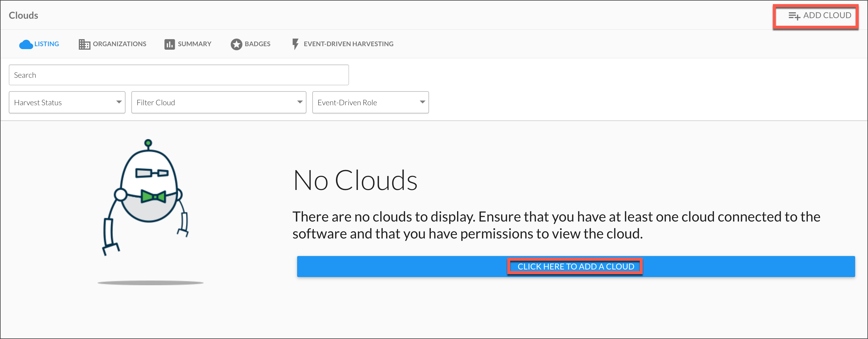
Task: Click the Summary bar chart icon
Action: pyautogui.click(x=170, y=44)
